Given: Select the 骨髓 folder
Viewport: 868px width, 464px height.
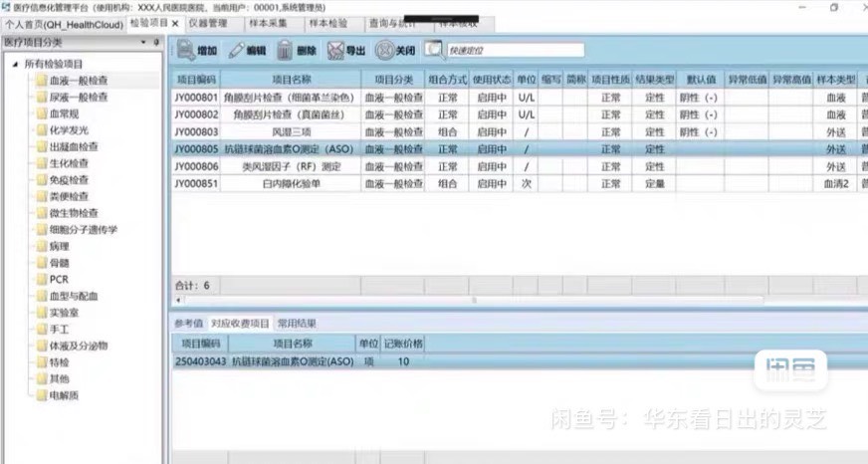Looking at the screenshot, I should pos(53,264).
